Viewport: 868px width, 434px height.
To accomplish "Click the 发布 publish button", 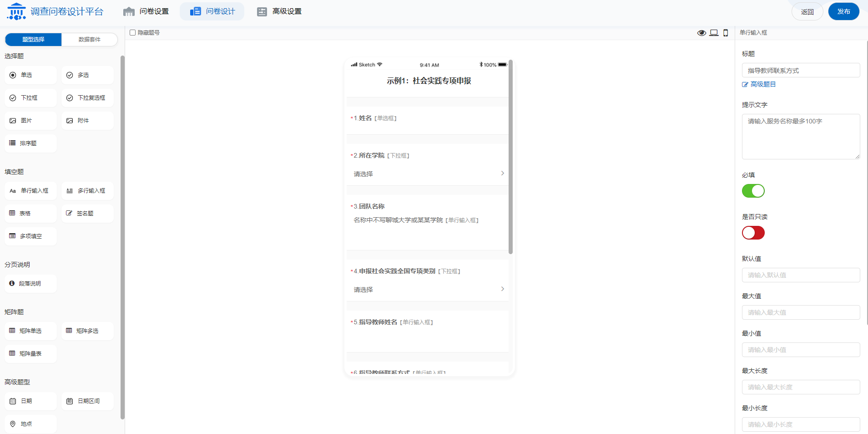I will pos(843,11).
